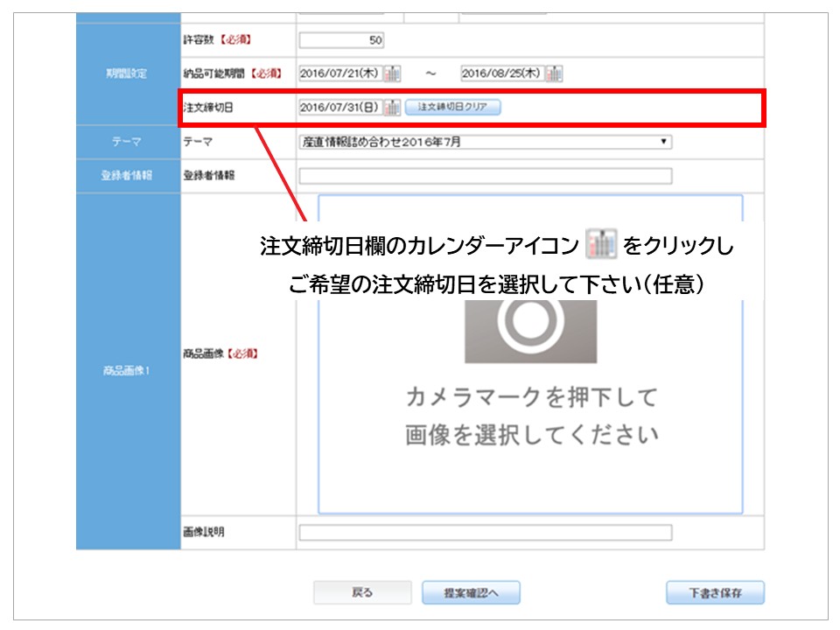Viewport: 840px width, 630px height.
Task: Click calendar icon beside 注文締切日 date field
Action: tap(393, 108)
